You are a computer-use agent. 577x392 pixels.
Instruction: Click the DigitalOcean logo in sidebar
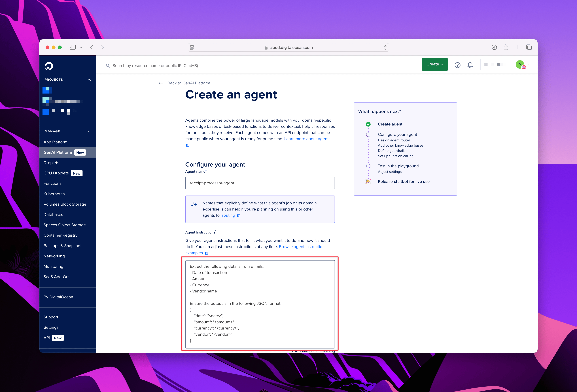(x=49, y=66)
